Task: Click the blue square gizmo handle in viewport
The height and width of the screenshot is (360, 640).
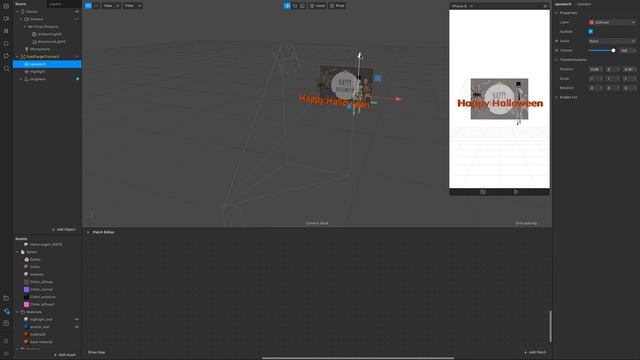Action: click(378, 78)
